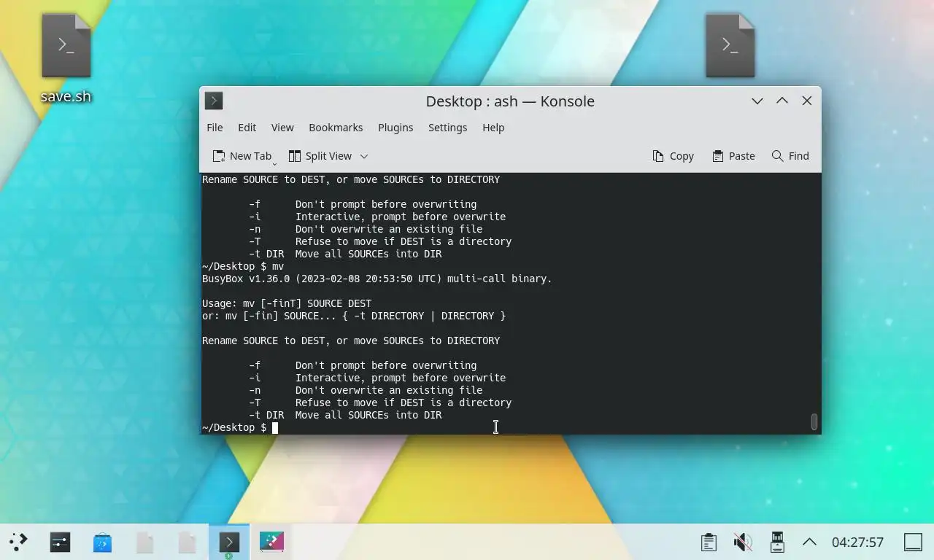The width and height of the screenshot is (934, 560).
Task: Click the Konsole window title bar icon
Action: (214, 101)
